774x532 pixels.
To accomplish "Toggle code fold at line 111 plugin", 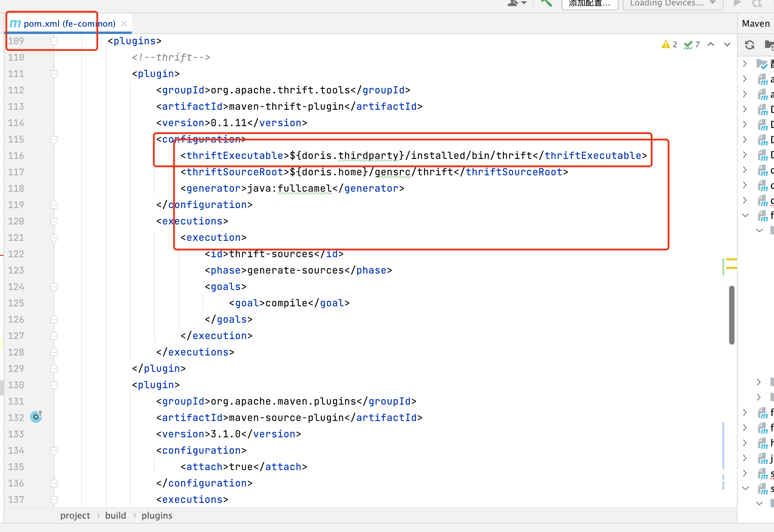I will point(54,74).
